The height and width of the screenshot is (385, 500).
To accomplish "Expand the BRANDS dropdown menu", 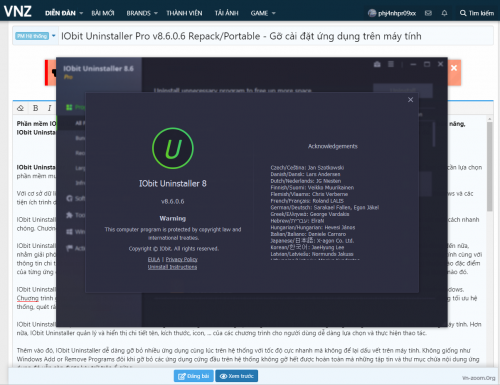I will click(x=142, y=13).
